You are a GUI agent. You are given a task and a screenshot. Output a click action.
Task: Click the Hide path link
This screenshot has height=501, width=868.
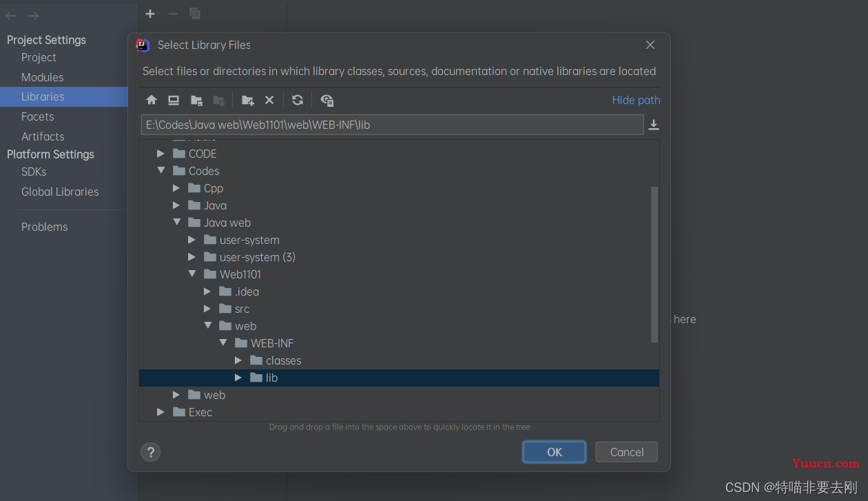[636, 100]
